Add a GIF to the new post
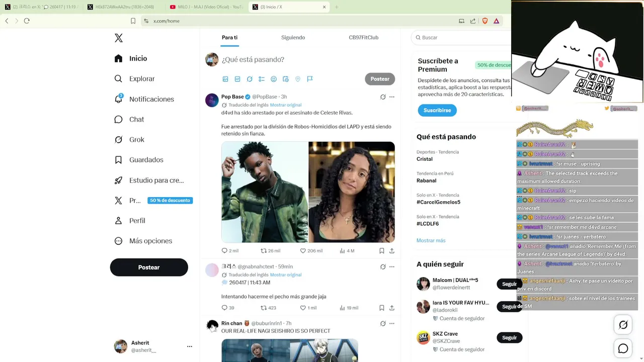This screenshot has height=362, width=644. coord(237,79)
